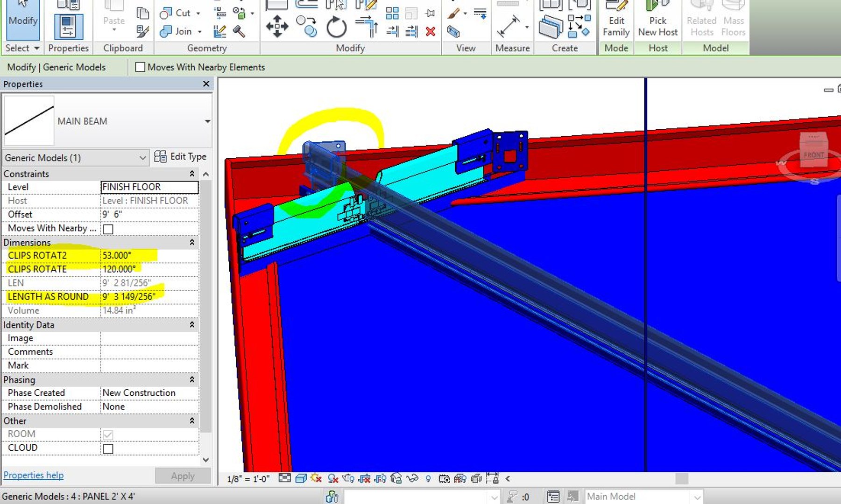Image resolution: width=841 pixels, height=504 pixels.
Task: Click the Level field FINISH FLOOR
Action: [149, 187]
